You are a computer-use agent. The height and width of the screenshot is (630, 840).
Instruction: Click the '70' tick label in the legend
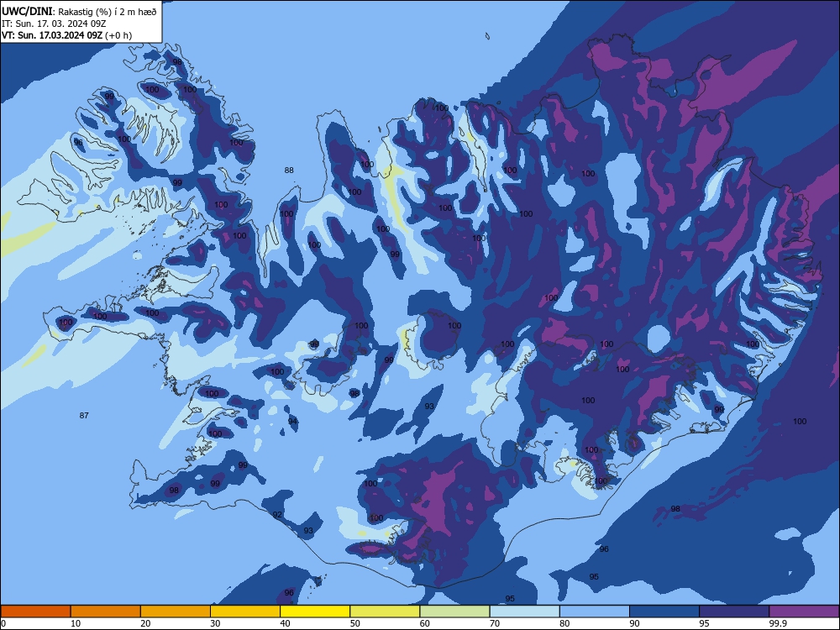[495, 623]
